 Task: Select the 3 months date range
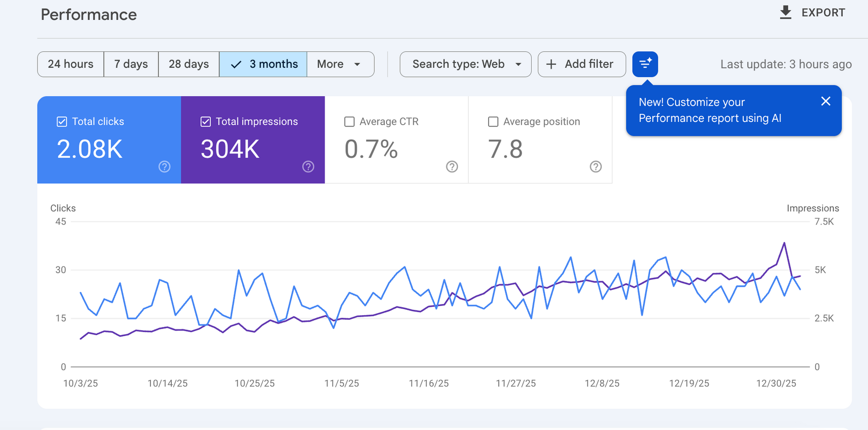(x=263, y=64)
